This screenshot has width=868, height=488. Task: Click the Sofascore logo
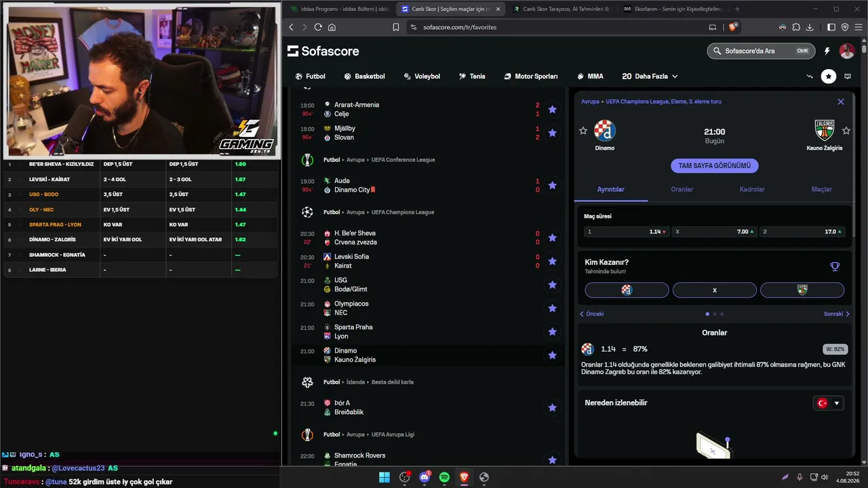(x=323, y=51)
